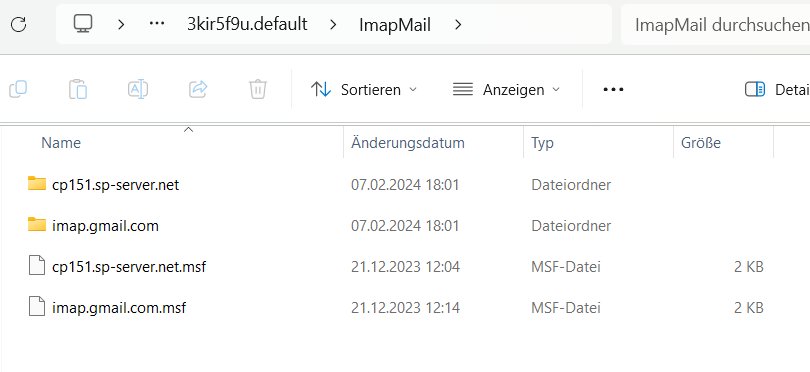Click the Copy icon in toolbar
The width and height of the screenshot is (810, 372).
point(18,89)
